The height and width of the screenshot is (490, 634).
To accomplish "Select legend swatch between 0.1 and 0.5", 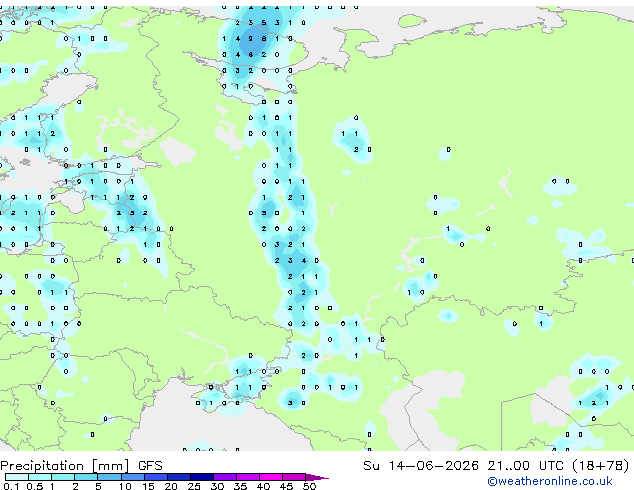I will [x=17, y=477].
